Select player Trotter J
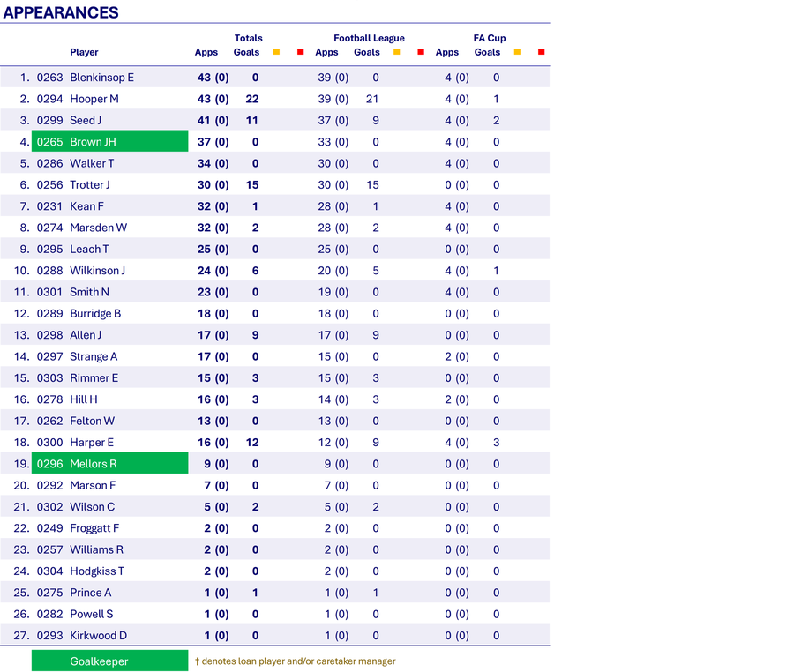The image size is (794, 672). 90,184
